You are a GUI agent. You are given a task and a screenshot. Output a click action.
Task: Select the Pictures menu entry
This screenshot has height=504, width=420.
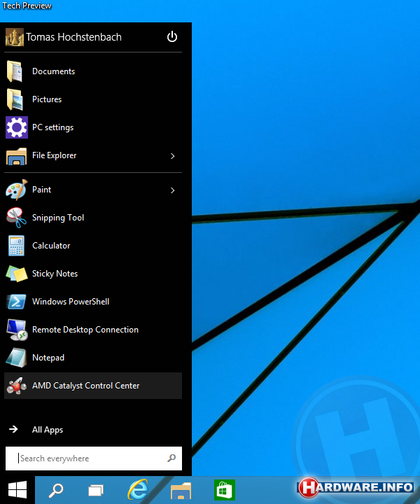93,99
